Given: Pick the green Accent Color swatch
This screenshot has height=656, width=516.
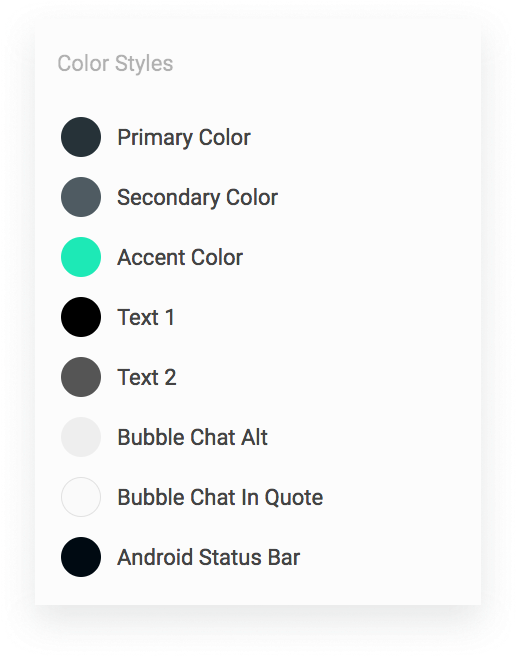Looking at the screenshot, I should [81, 257].
